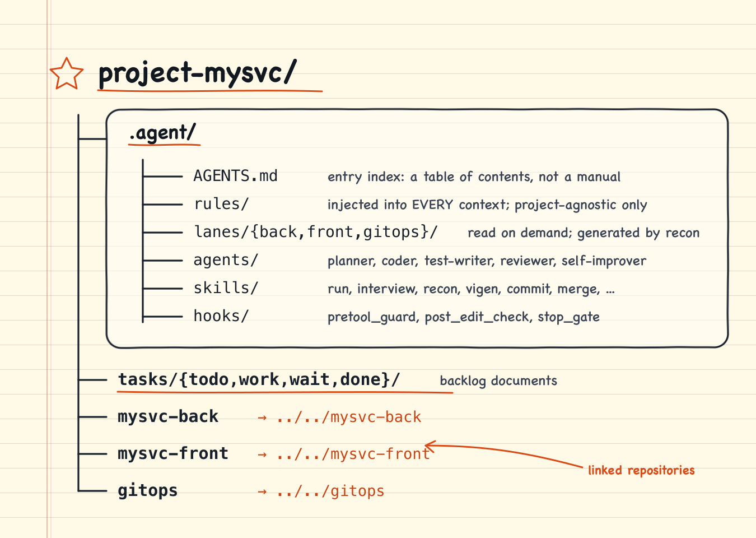Image resolution: width=756 pixels, height=538 pixels.
Task: Select the mysvc-front repository entry
Action: coord(173,453)
